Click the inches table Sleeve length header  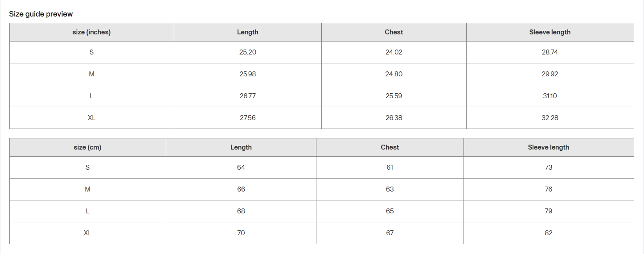(550, 32)
